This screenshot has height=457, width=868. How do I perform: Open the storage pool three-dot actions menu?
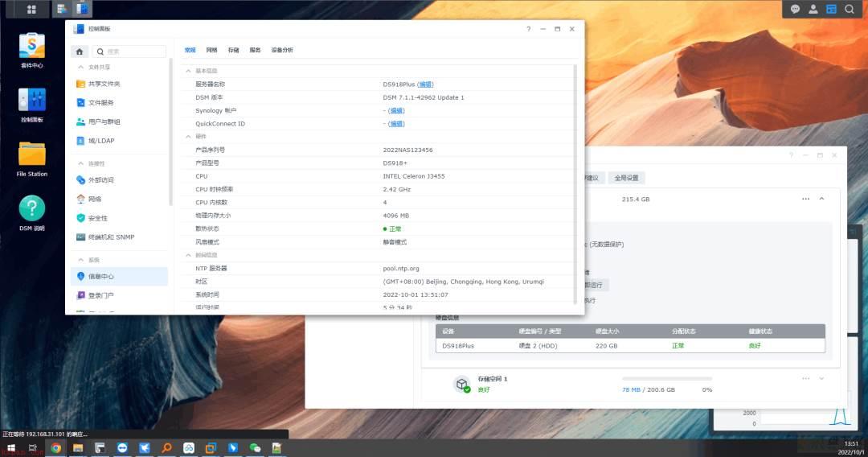pyautogui.click(x=805, y=199)
